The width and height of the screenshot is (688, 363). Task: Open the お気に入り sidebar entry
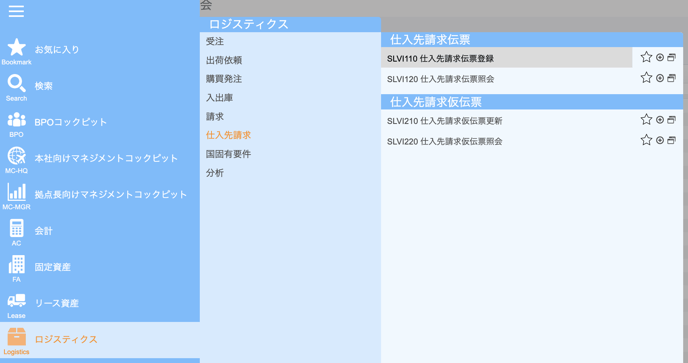pos(57,50)
